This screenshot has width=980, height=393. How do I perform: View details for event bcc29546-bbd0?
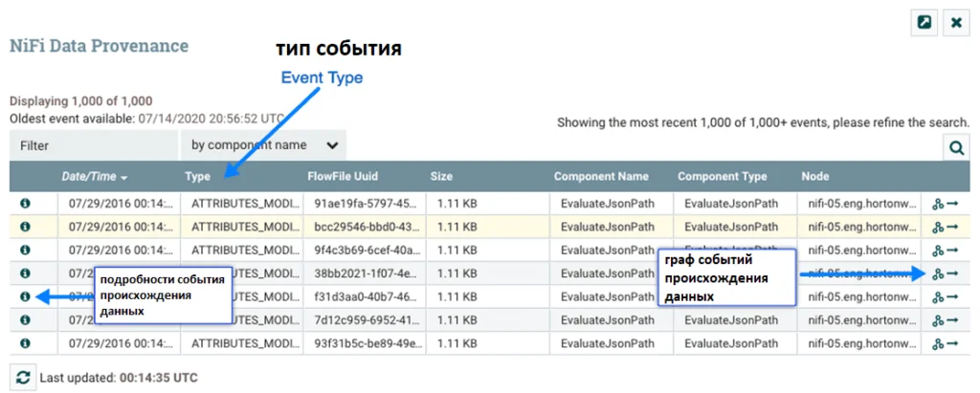(25, 227)
